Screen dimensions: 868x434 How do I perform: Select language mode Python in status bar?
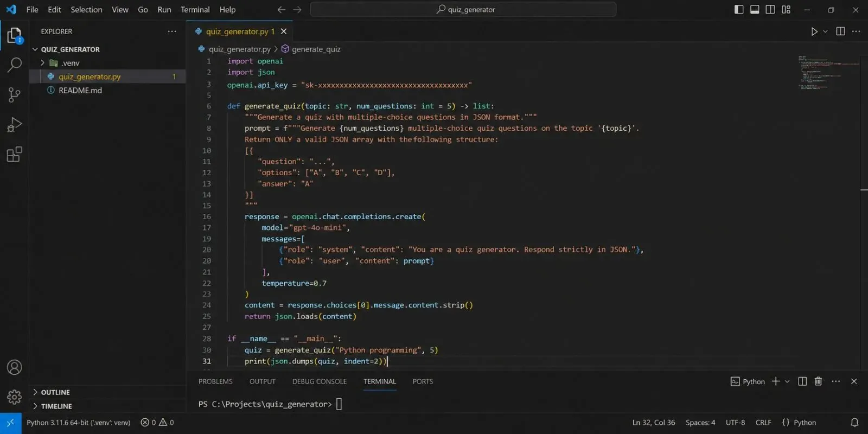point(799,423)
